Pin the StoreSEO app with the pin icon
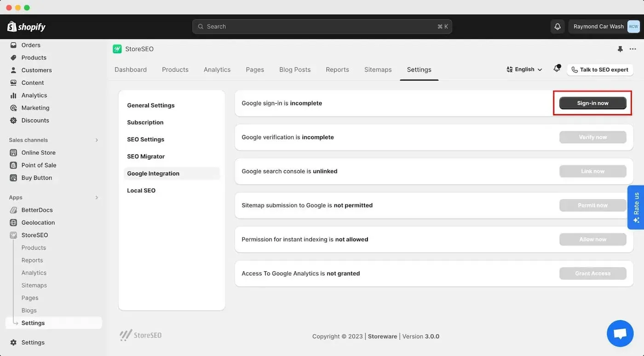The width and height of the screenshot is (644, 356). [620, 49]
